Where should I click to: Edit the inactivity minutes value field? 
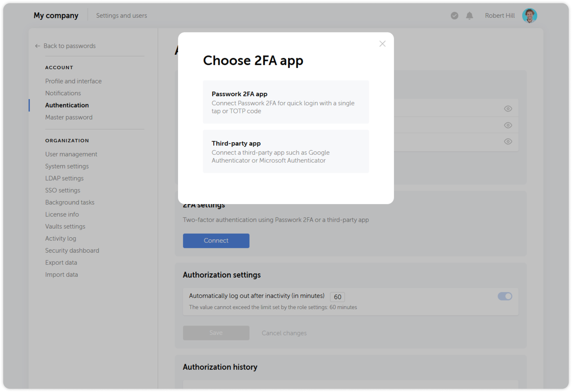click(337, 297)
